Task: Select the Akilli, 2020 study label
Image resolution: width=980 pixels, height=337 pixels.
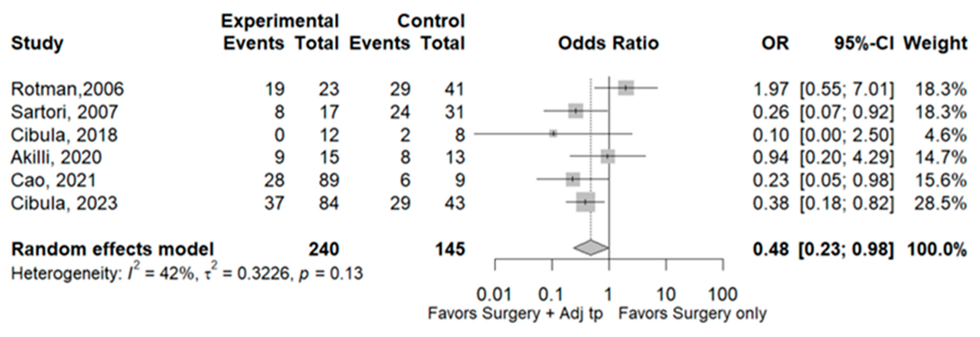Action: click(x=56, y=157)
